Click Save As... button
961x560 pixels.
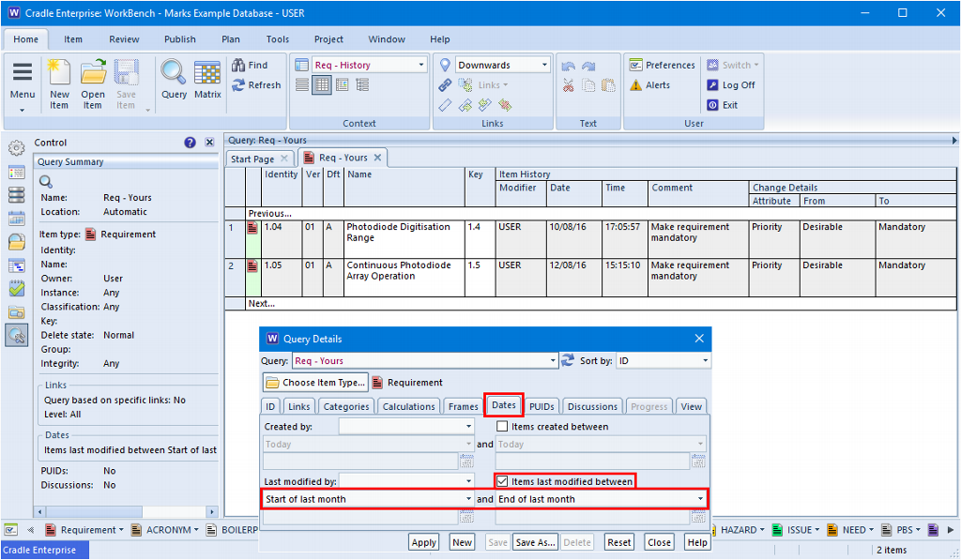click(535, 542)
